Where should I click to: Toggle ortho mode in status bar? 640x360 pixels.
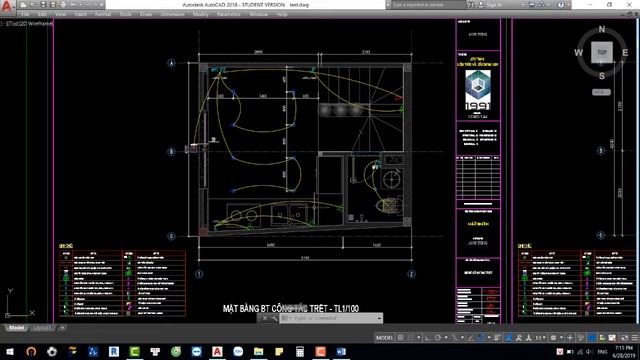[x=427, y=338]
